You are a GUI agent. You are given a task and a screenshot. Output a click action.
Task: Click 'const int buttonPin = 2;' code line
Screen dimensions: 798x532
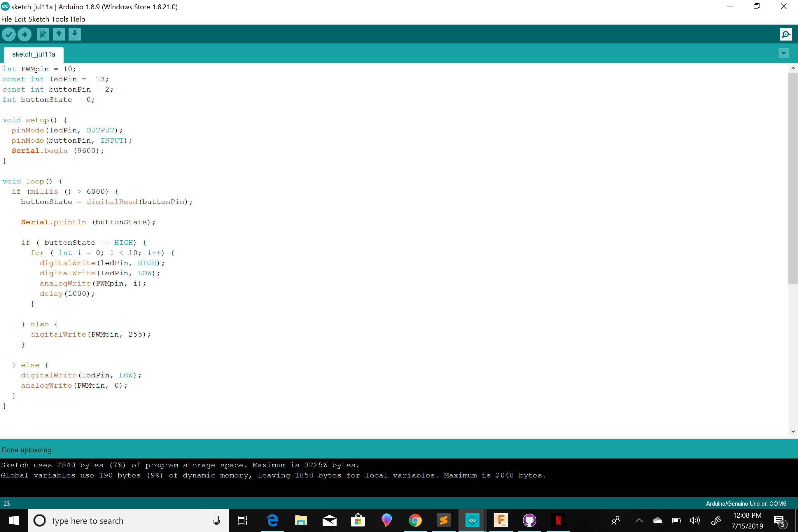58,89
